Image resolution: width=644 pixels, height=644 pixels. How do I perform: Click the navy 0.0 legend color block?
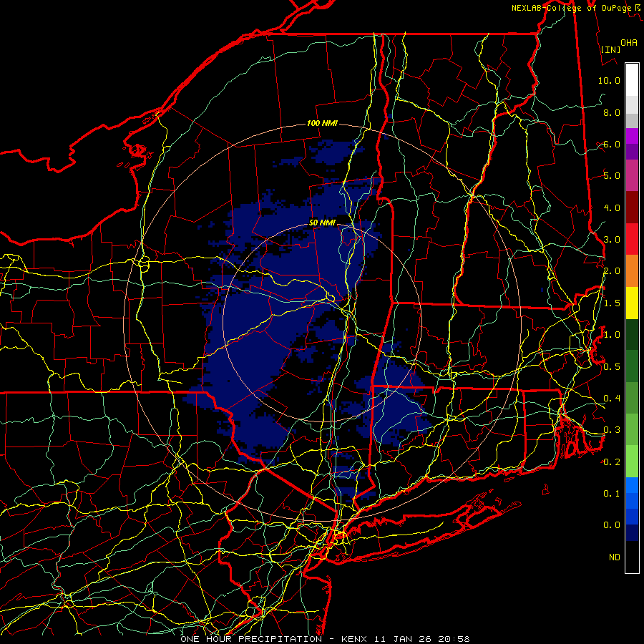click(x=632, y=532)
